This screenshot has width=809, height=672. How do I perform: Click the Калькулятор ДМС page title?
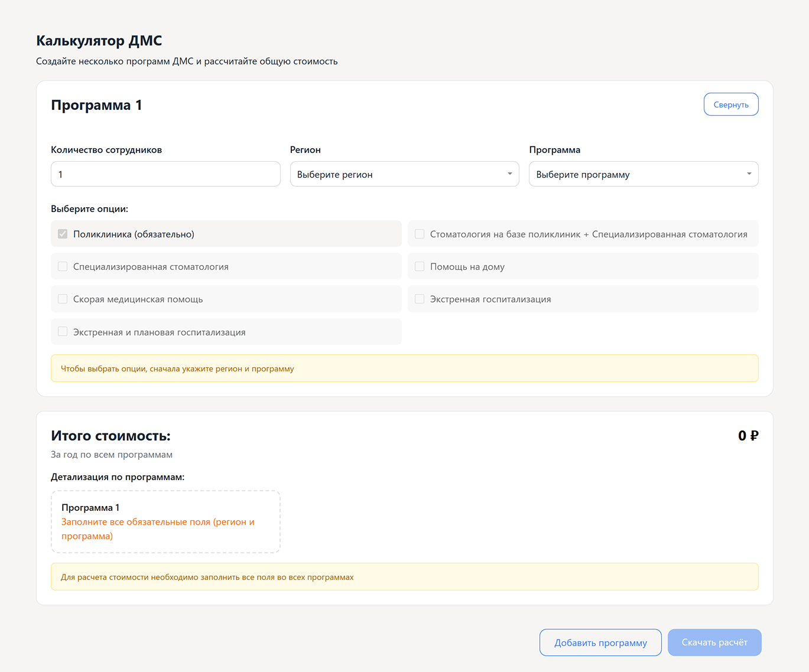(x=99, y=41)
